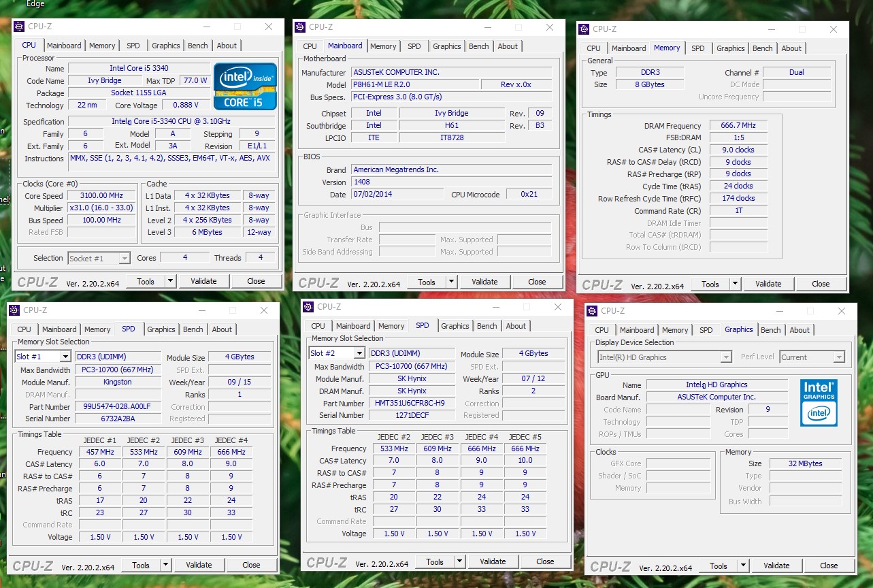The height and width of the screenshot is (588, 873).
Task: Expand the Tools arrow in the Mainboard tab window
Action: point(450,282)
